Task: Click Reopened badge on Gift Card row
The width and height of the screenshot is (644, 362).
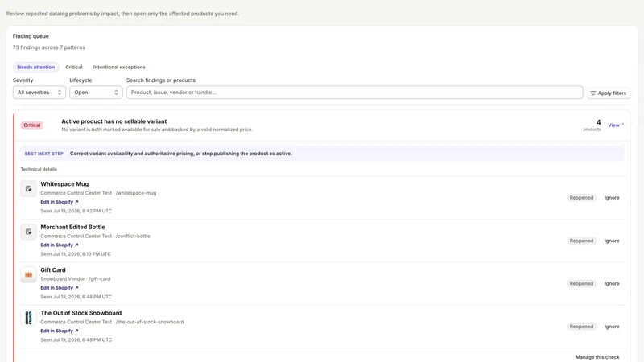Action: pos(581,284)
